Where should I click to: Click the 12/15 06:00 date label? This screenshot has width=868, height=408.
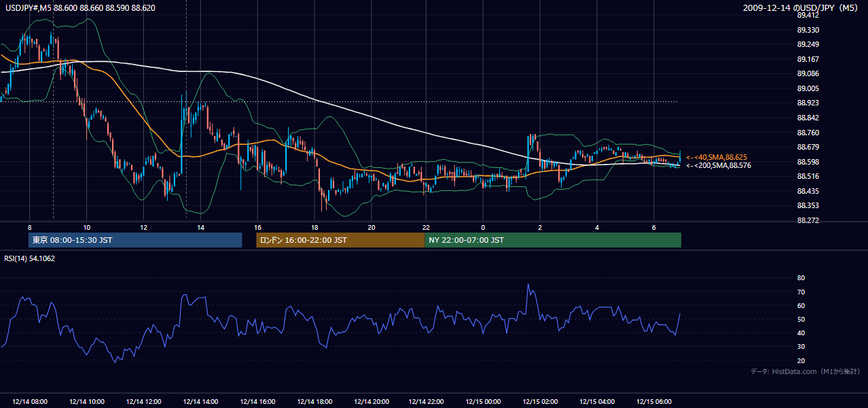click(653, 402)
